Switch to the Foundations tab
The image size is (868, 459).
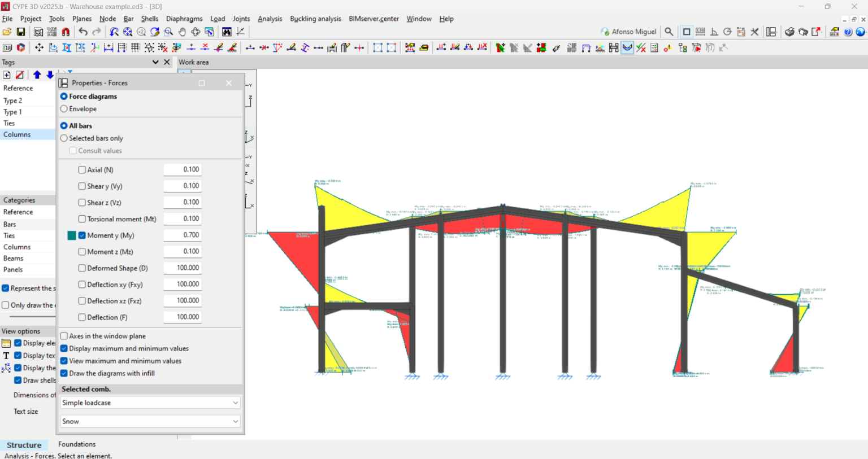click(76, 444)
